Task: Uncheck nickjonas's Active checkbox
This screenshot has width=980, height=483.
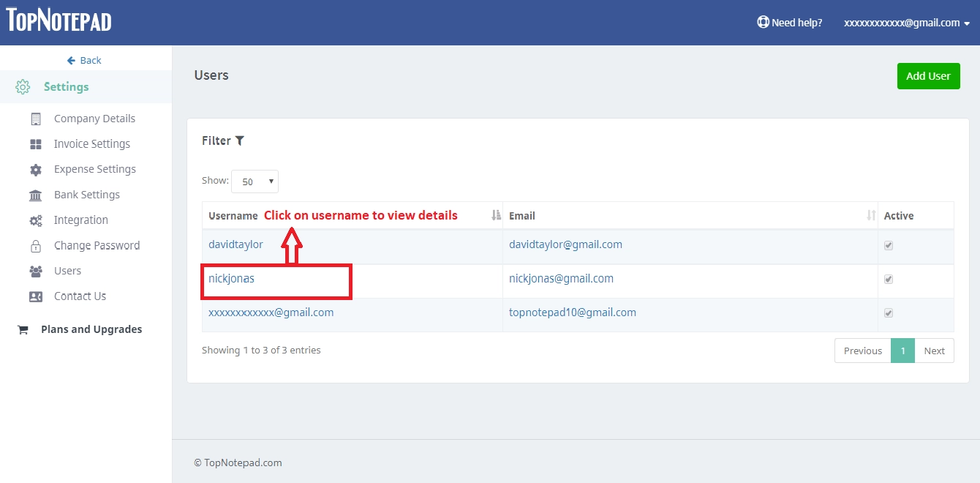Action: 889,279
